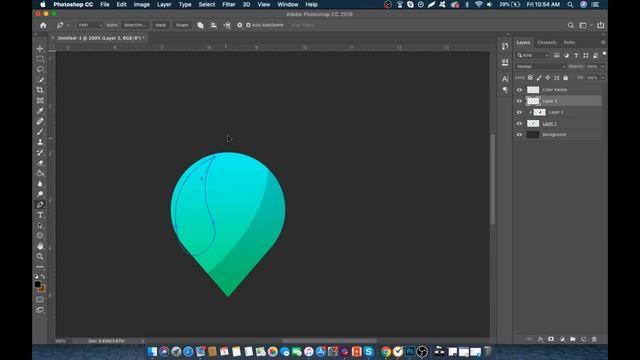Select the Eyedropper tool

point(40,111)
